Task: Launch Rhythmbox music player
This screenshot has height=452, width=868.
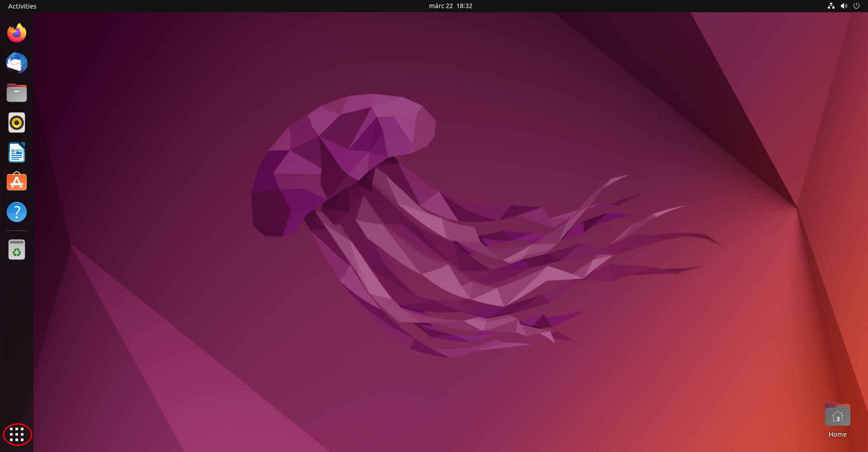Action: [x=17, y=122]
